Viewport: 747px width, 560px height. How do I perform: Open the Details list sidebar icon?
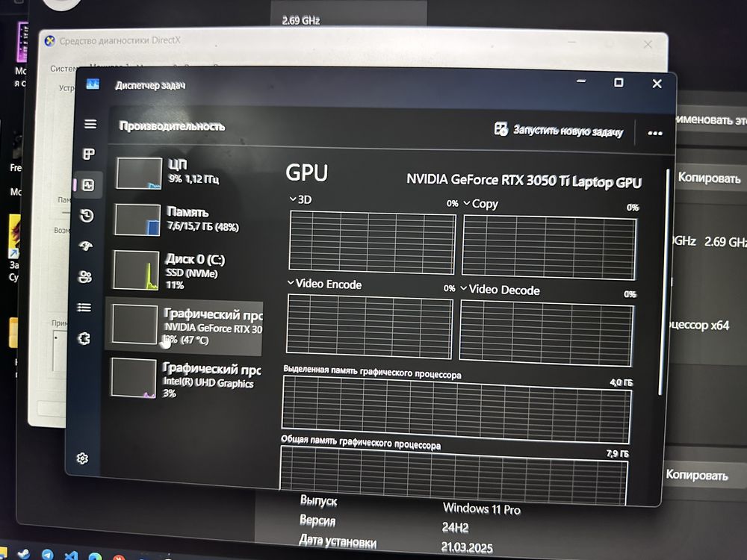pos(84,308)
